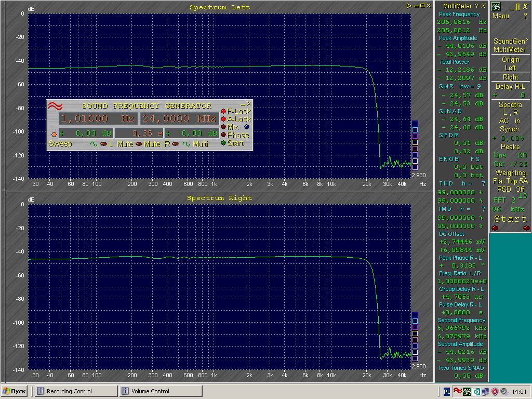
Task: Change the Weighting setting in side panel
Action: click(510, 172)
